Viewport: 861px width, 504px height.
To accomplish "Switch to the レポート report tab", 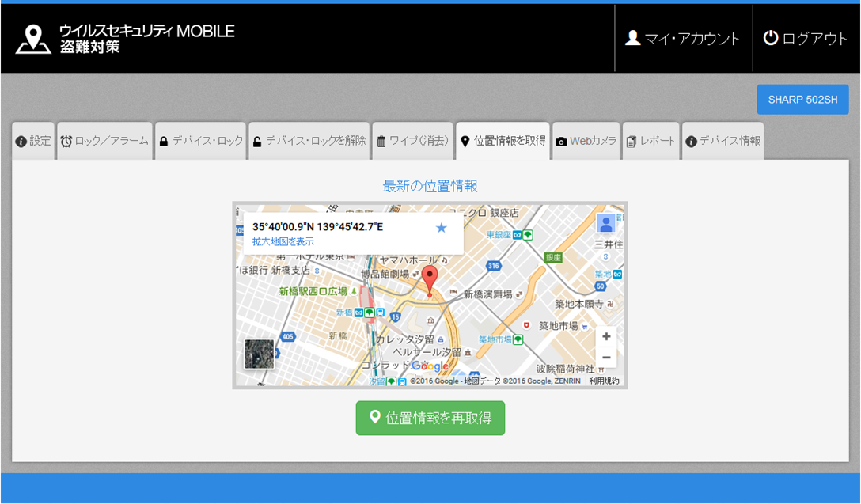I will click(650, 141).
